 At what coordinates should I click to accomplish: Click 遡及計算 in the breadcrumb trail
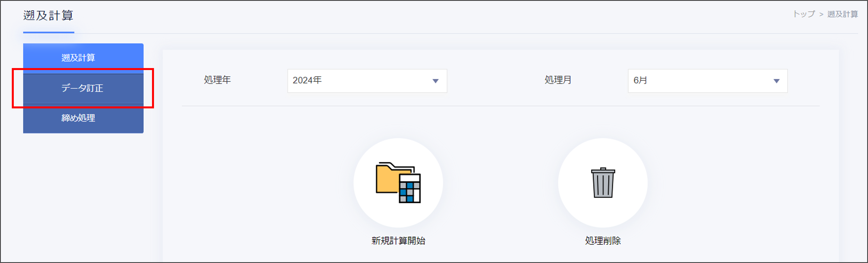842,14
